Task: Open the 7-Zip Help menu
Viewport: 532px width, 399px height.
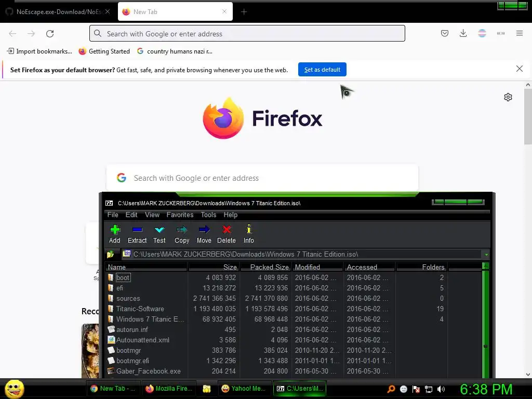Action: click(x=230, y=215)
